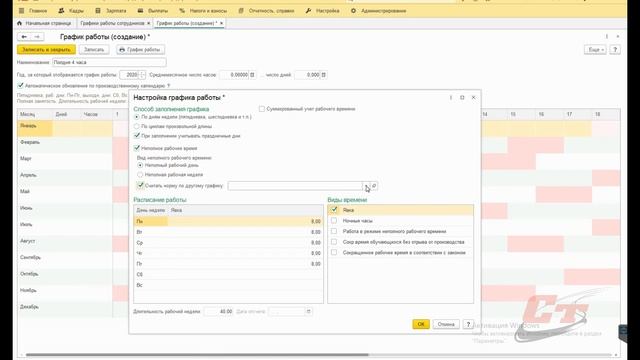Select Неполный рабочий день radio

pyautogui.click(x=140, y=165)
